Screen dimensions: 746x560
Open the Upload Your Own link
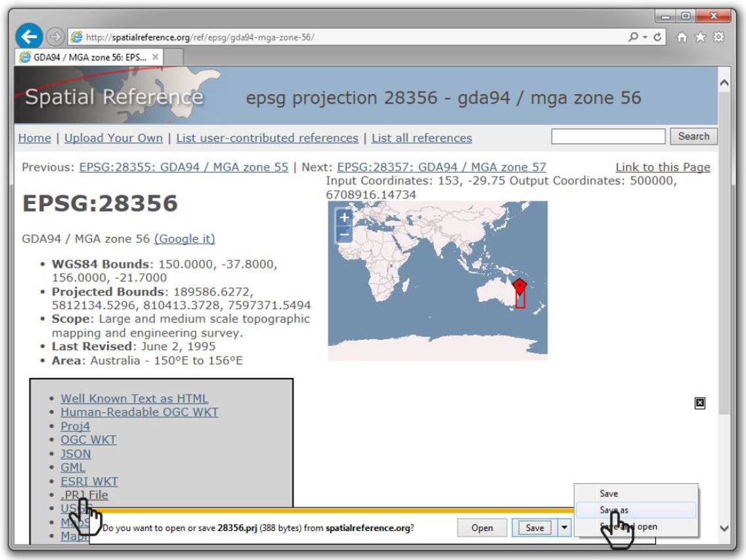click(x=114, y=138)
